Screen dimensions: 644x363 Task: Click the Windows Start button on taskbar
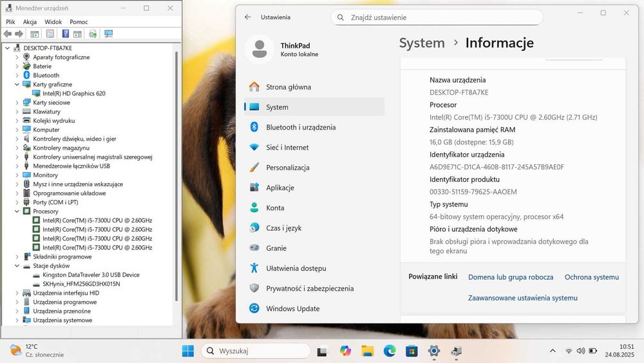click(x=188, y=351)
